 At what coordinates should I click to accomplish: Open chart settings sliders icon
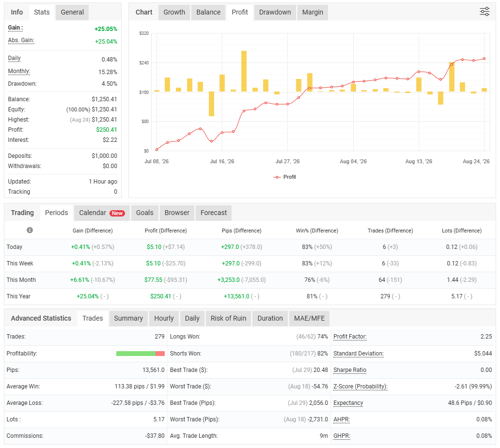484,12
